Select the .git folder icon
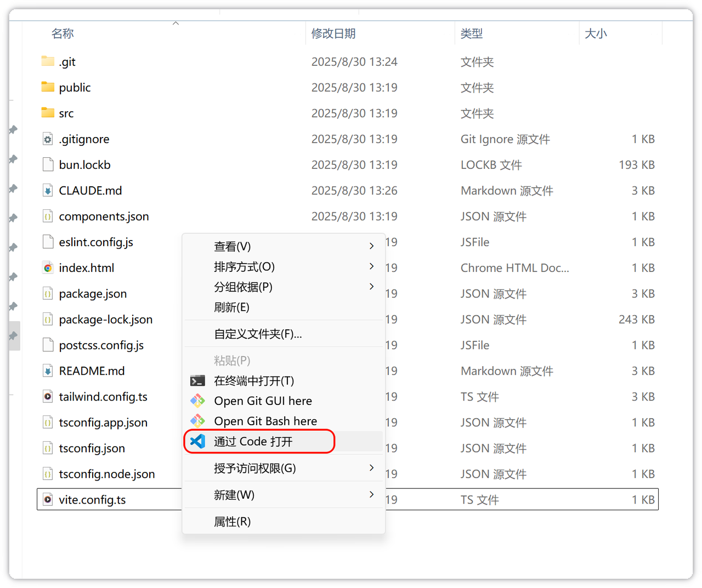The height and width of the screenshot is (588, 702). (x=48, y=61)
